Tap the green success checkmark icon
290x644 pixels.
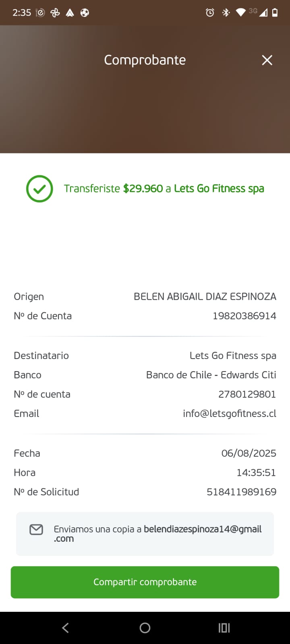39,189
